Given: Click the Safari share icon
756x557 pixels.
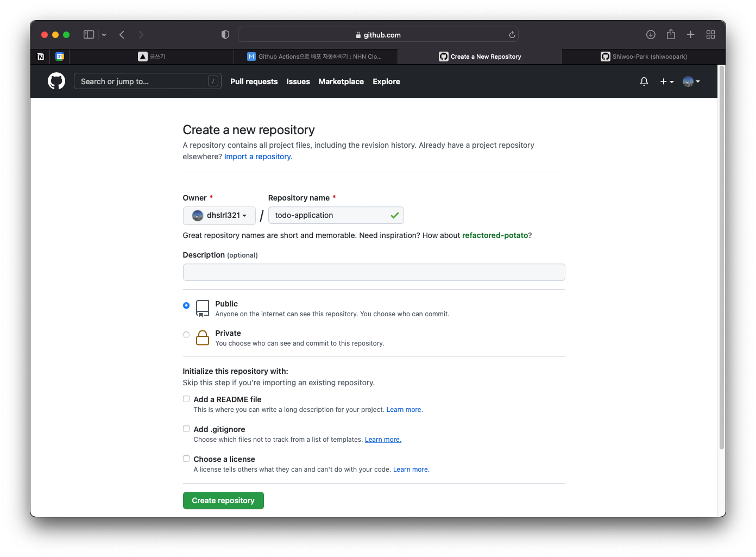Looking at the screenshot, I should 671,34.
